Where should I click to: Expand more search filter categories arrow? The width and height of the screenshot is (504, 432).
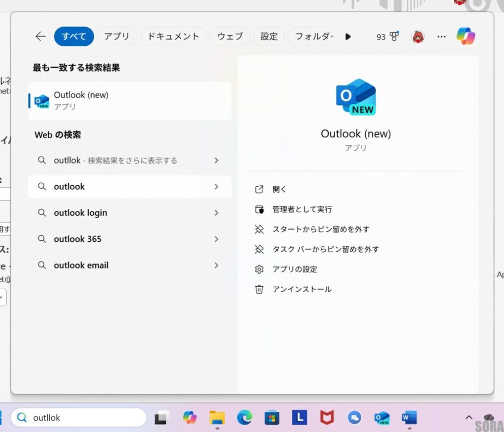348,36
